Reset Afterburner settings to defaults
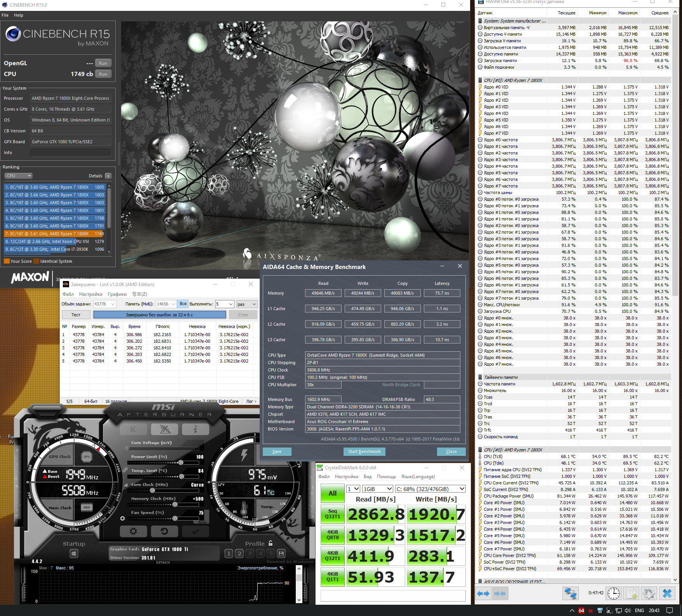The width and height of the screenshot is (682, 616). coord(164,531)
